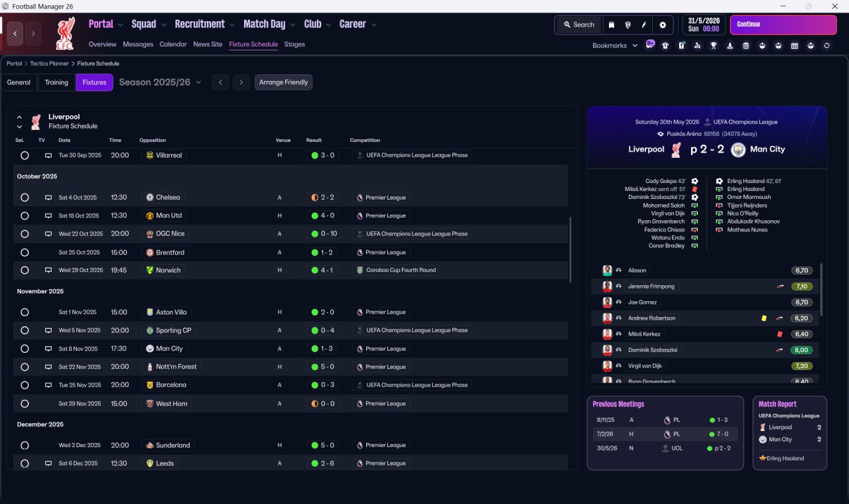Go to previous season with left chevron

tap(220, 82)
